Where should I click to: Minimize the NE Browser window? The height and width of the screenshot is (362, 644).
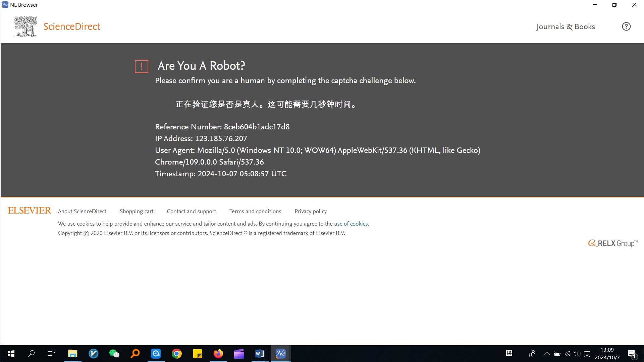click(x=595, y=5)
